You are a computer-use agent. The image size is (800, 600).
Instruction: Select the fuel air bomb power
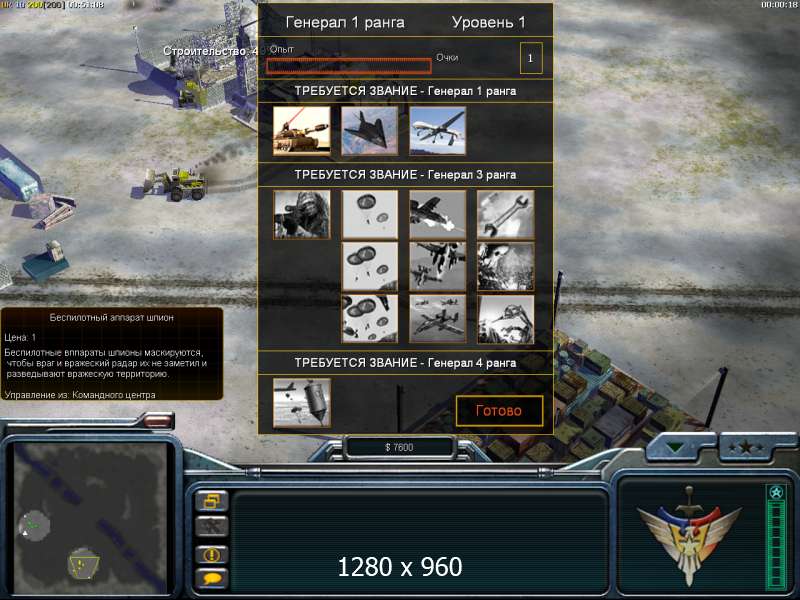coord(302,403)
